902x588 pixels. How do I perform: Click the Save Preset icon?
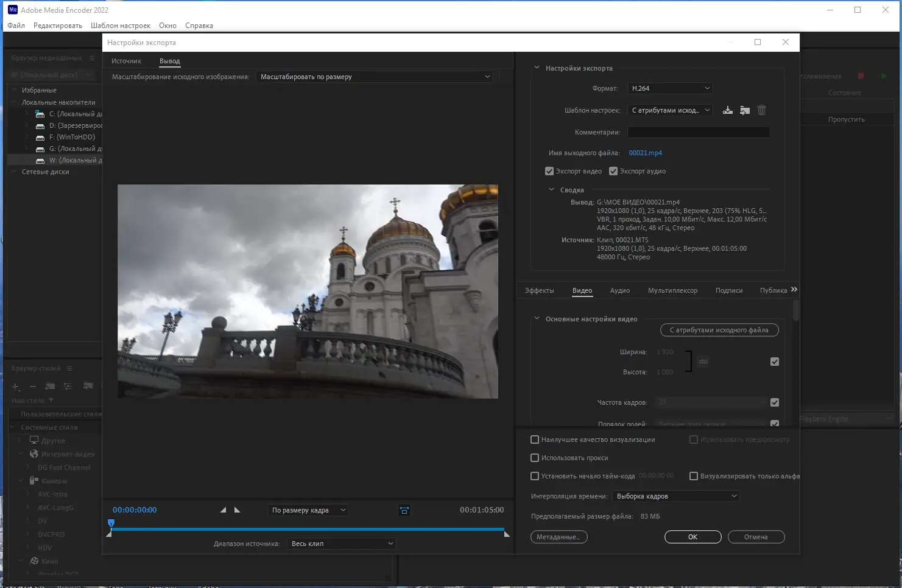[727, 110]
